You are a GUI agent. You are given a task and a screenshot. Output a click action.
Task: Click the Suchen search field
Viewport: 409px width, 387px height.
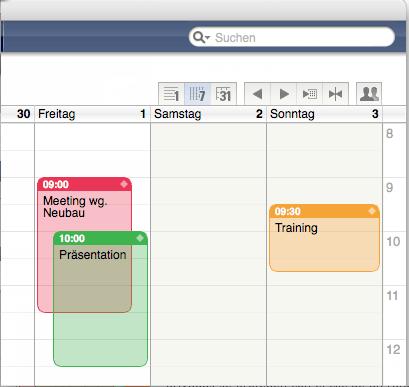292,37
